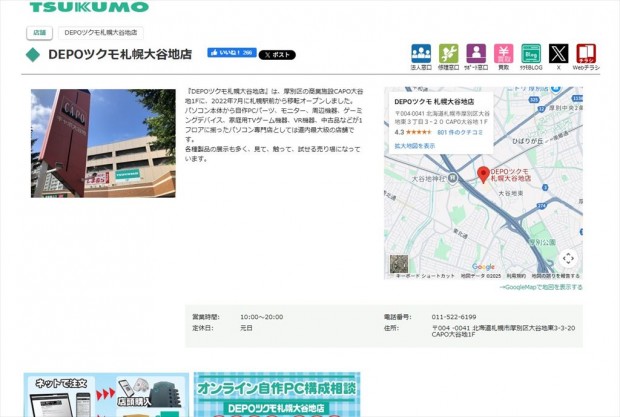This screenshot has height=417, width=620.
Task: Click the map pin label DEPOツクモ 札幌大谷地店
Action: [x=510, y=175]
